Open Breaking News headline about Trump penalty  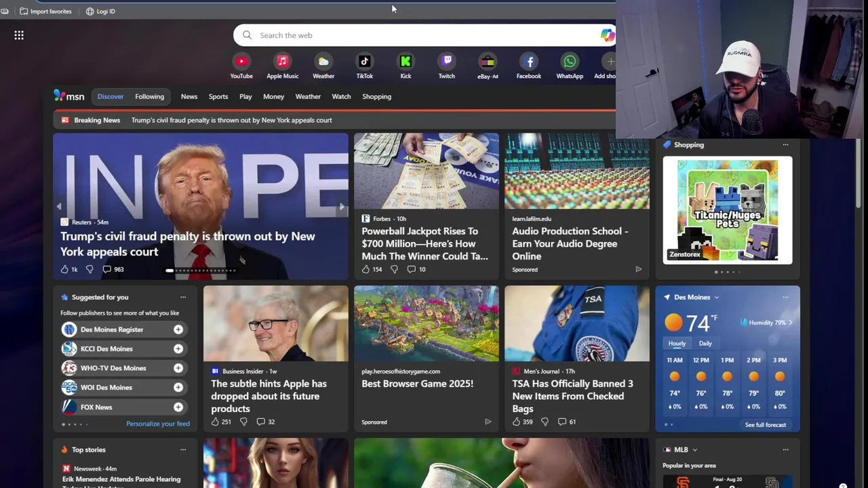(x=231, y=120)
